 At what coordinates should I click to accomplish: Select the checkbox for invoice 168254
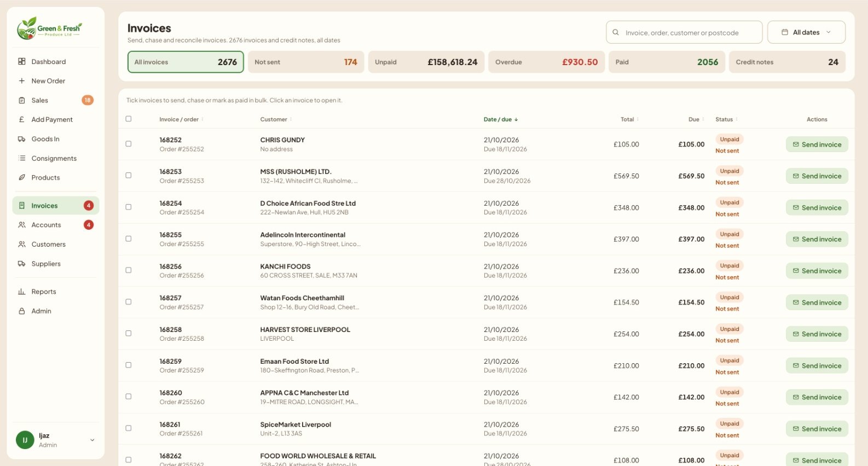click(129, 207)
